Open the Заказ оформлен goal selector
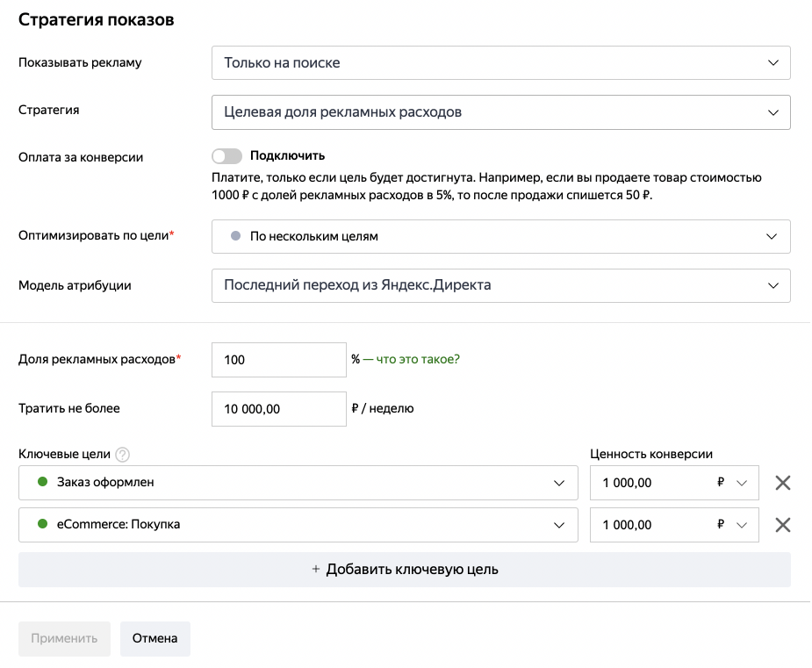Image resolution: width=812 pixels, height=668 pixels. (x=298, y=483)
